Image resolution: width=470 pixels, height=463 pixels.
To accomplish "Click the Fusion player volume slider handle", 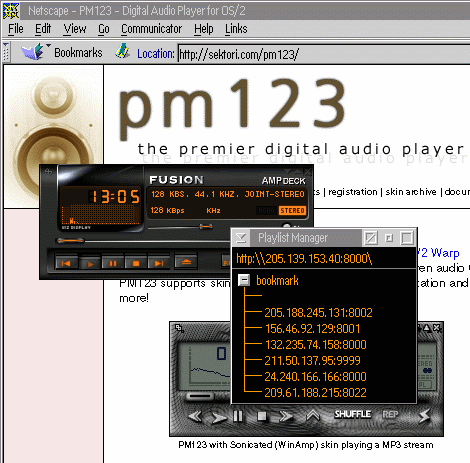I will pyautogui.click(x=206, y=227).
